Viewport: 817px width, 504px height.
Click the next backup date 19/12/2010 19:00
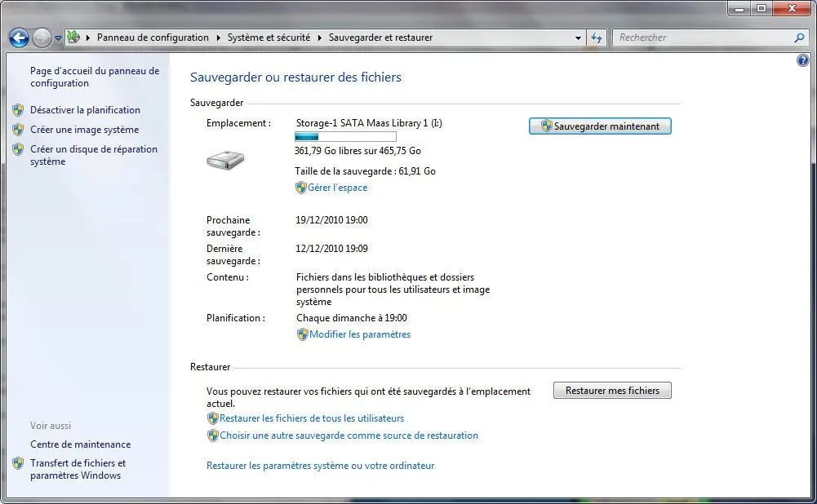pyautogui.click(x=331, y=219)
